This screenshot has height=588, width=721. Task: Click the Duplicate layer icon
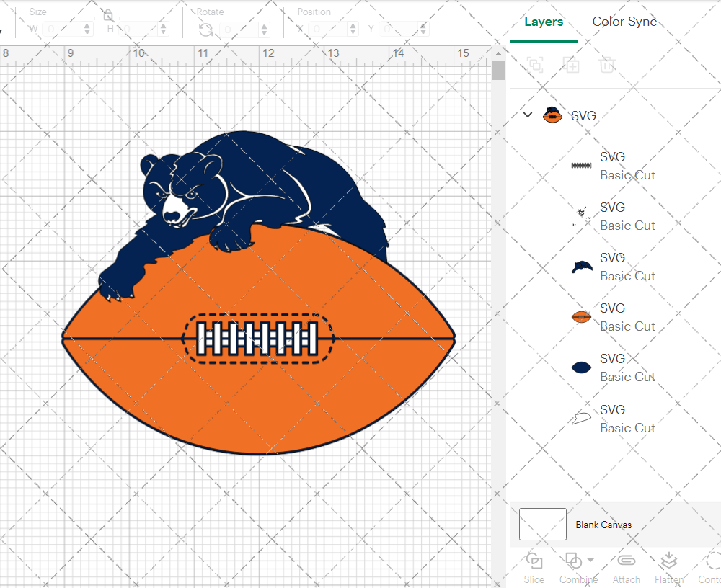pyautogui.click(x=571, y=65)
